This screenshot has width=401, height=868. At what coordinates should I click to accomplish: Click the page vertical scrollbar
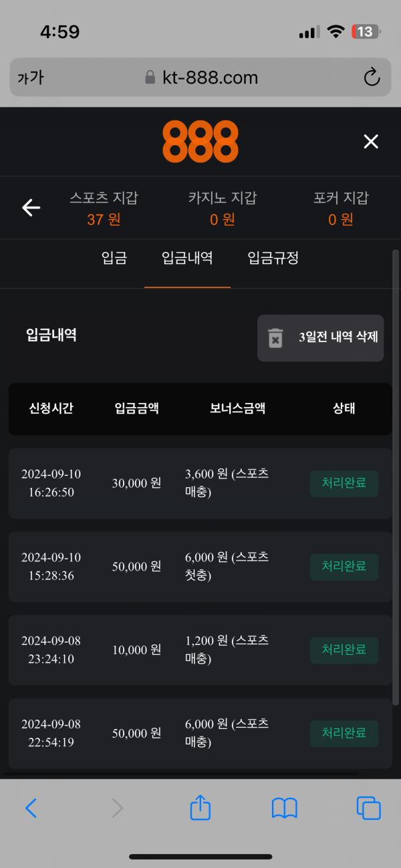(x=396, y=468)
